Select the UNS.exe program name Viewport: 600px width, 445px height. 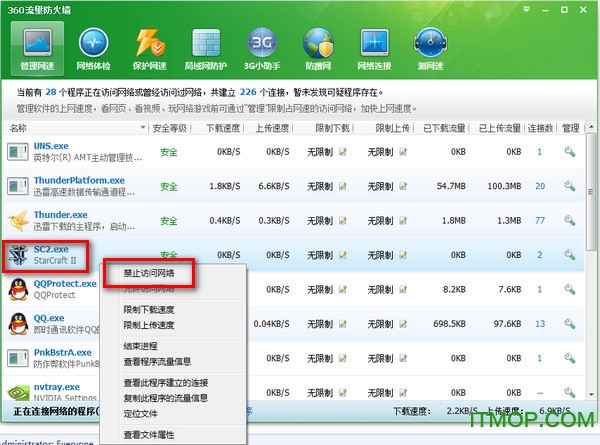point(51,146)
